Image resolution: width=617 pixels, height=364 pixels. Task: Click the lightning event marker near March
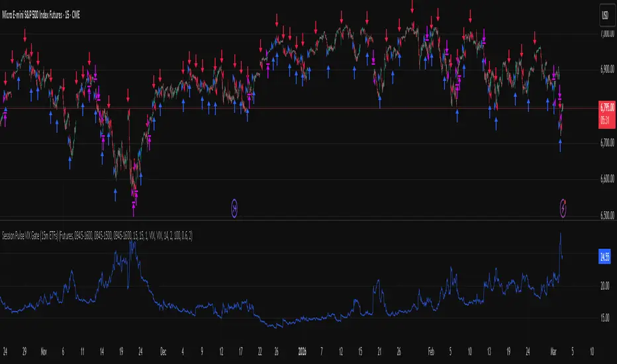pyautogui.click(x=563, y=208)
